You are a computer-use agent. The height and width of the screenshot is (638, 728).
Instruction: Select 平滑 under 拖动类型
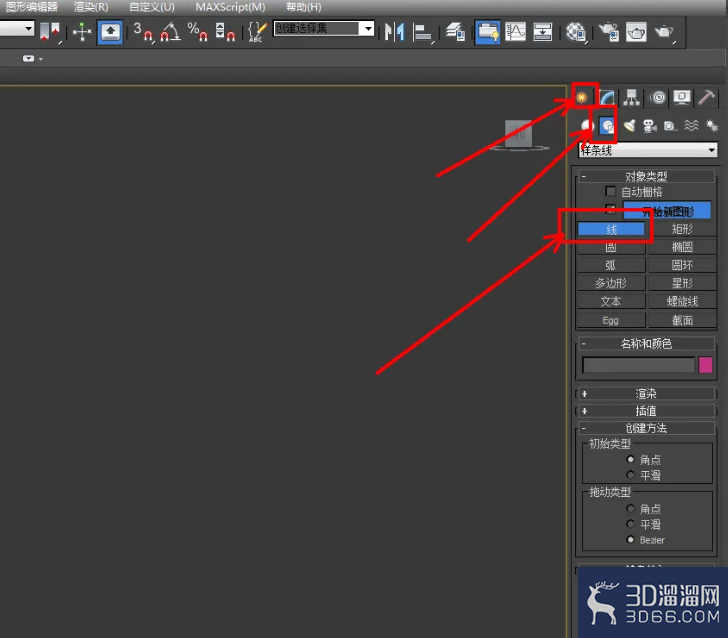click(630, 524)
